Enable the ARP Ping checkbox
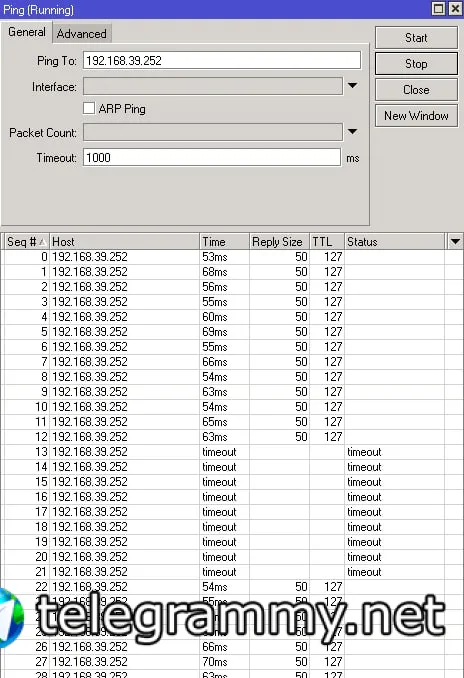The image size is (464, 678). click(89, 108)
